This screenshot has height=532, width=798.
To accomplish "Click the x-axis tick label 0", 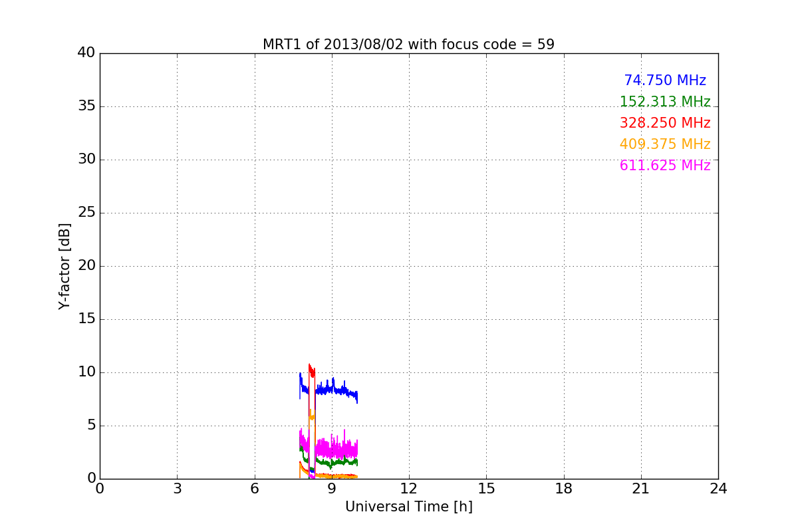I will point(100,489).
